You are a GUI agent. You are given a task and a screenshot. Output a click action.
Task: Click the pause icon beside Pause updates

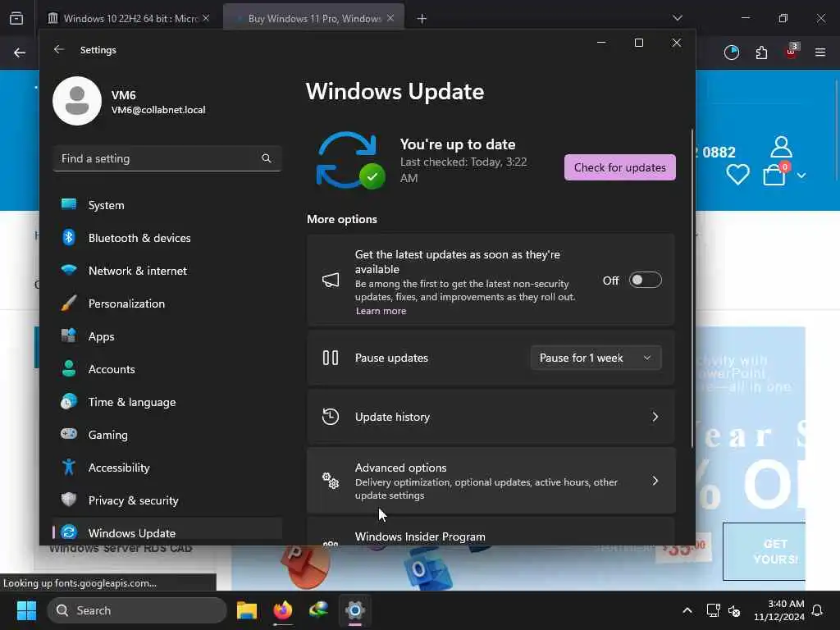(x=331, y=358)
